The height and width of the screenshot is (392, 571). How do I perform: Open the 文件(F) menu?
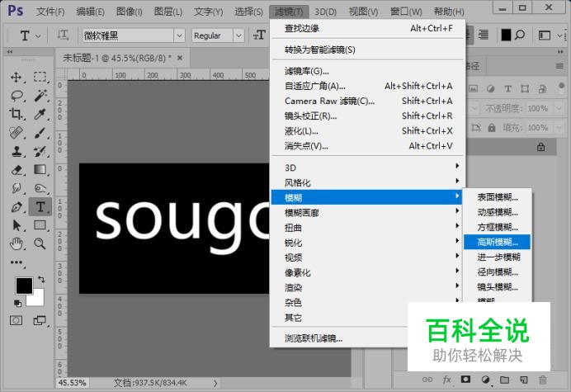coord(50,12)
